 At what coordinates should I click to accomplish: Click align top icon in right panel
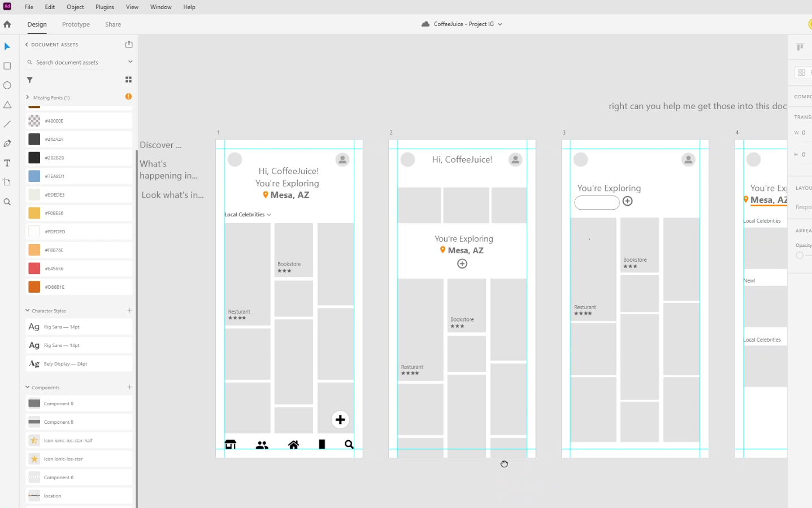tap(800, 47)
